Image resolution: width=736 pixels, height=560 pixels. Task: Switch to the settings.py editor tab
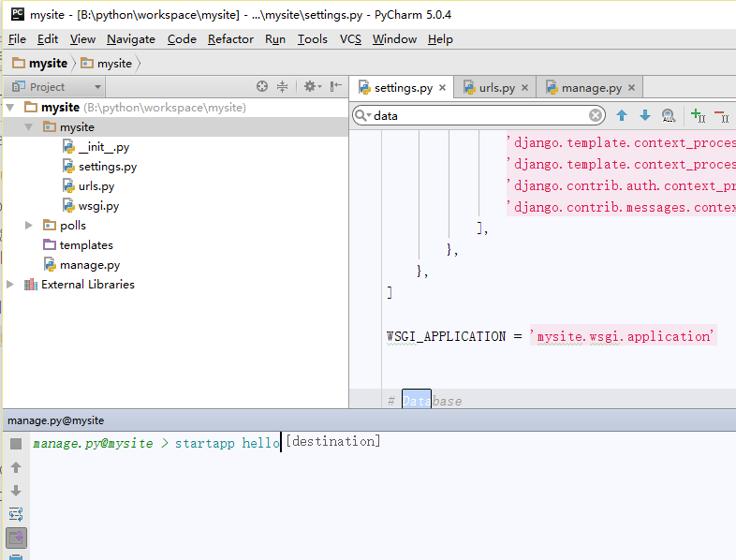coord(403,88)
